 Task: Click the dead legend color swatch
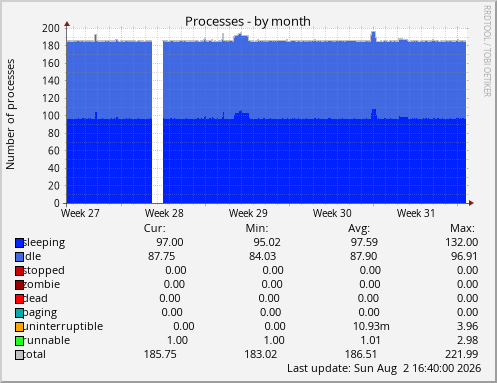[19, 299]
